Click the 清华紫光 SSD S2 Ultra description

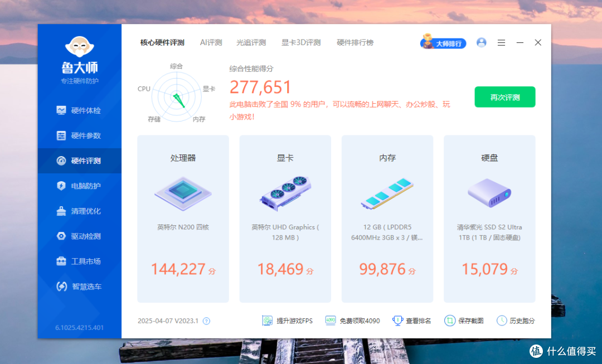[x=489, y=232]
